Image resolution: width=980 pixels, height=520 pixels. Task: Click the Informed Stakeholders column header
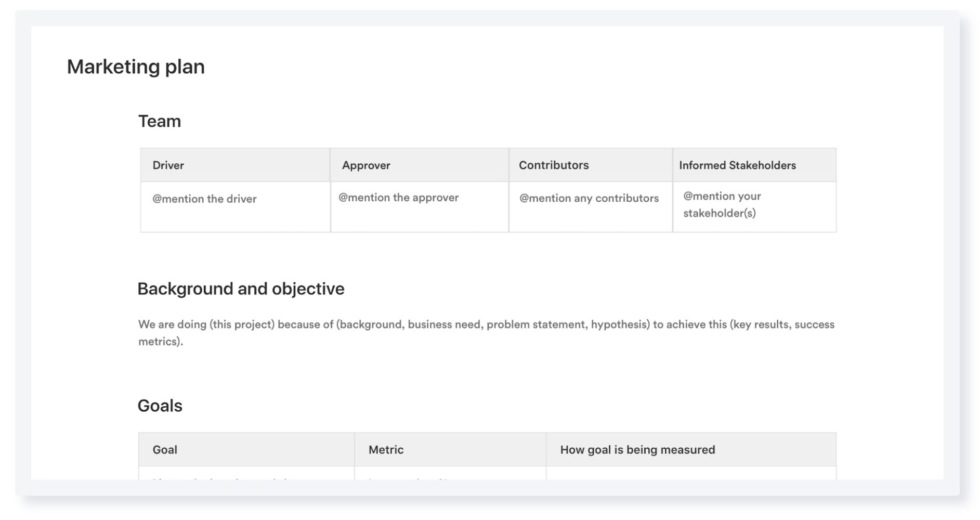pos(738,165)
